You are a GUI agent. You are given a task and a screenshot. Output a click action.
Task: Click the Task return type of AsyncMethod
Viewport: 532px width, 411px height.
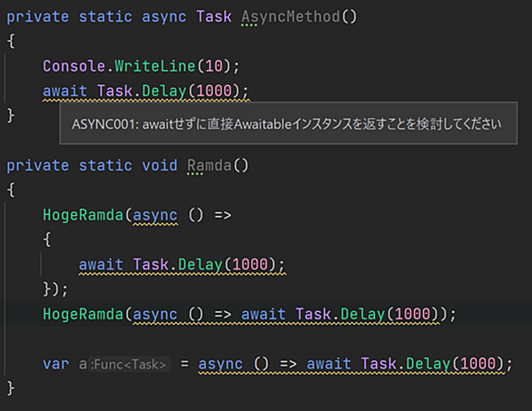click(214, 16)
